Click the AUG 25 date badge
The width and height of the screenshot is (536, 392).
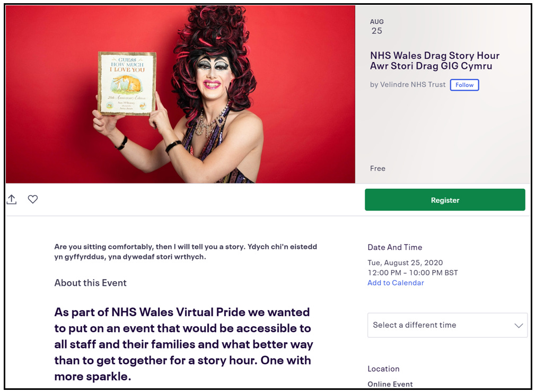(x=377, y=27)
